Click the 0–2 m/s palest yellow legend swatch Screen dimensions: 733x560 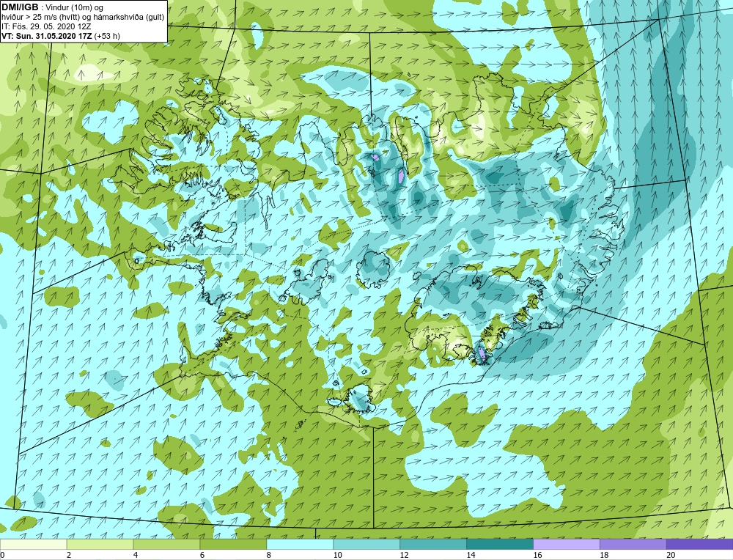point(34,544)
